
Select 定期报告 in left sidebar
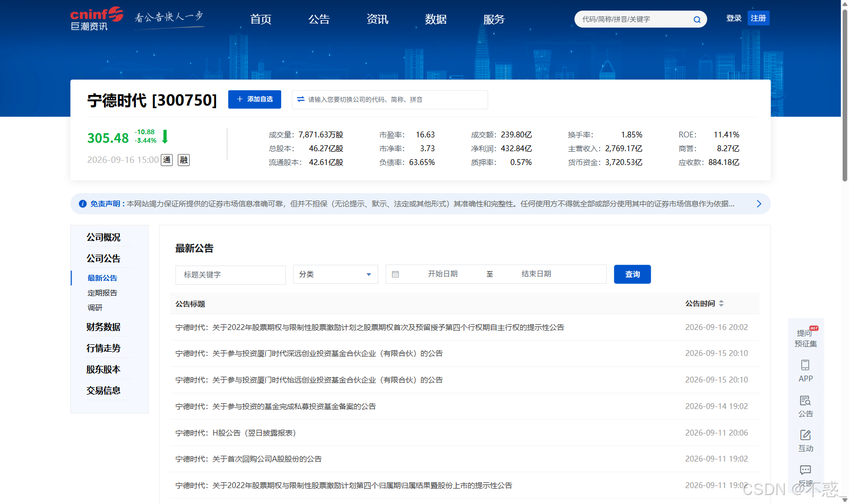pyautogui.click(x=102, y=293)
